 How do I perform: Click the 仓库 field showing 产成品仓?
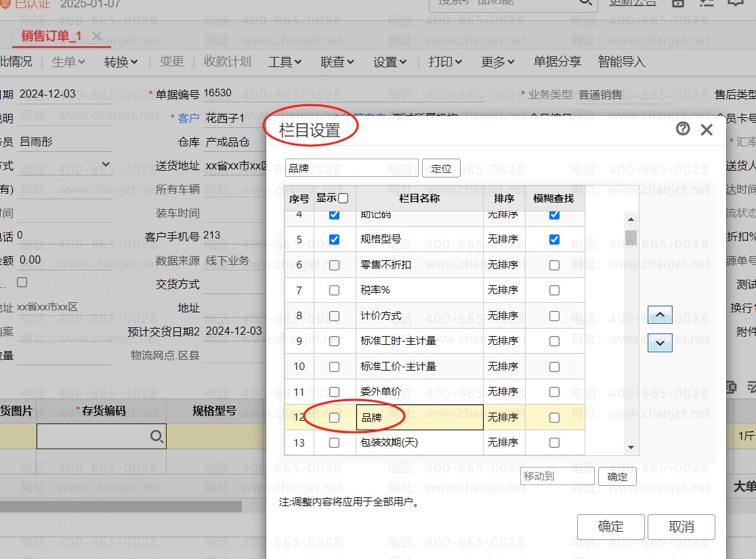tap(234, 142)
